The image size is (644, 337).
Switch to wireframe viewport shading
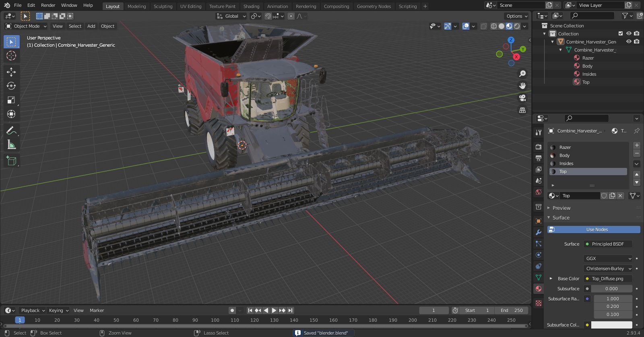(x=493, y=26)
